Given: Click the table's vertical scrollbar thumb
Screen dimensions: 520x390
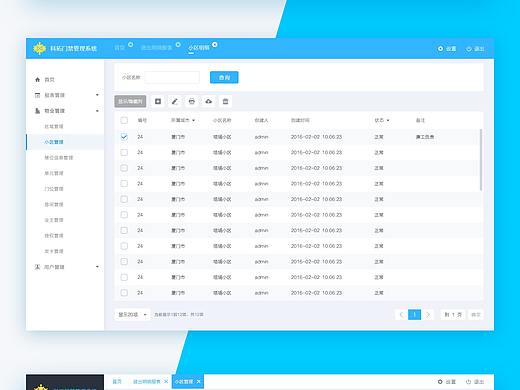Looking at the screenshot, I should 481,160.
